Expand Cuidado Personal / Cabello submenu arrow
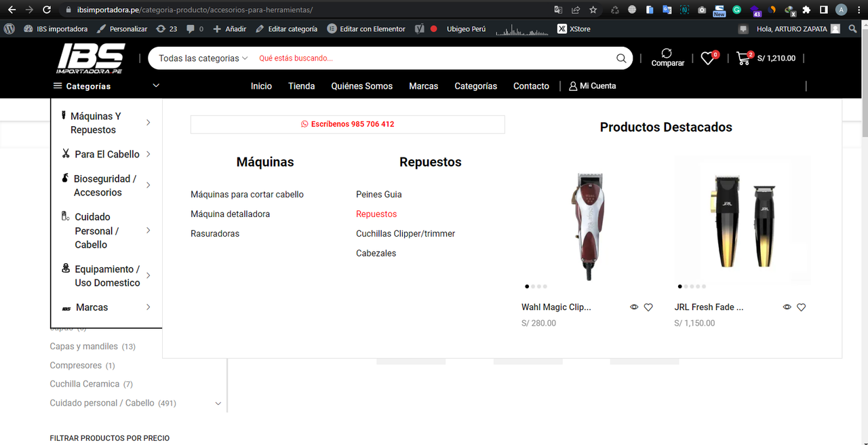The image size is (868, 445). (149, 231)
